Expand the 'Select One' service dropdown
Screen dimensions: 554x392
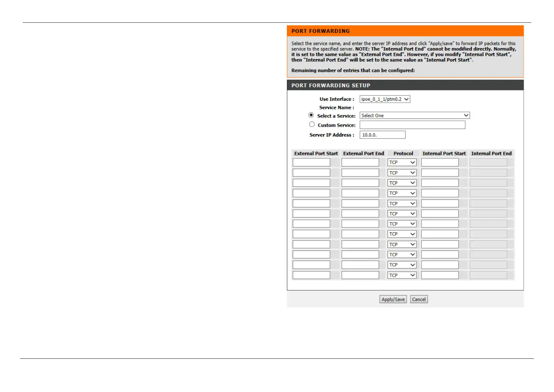(415, 116)
